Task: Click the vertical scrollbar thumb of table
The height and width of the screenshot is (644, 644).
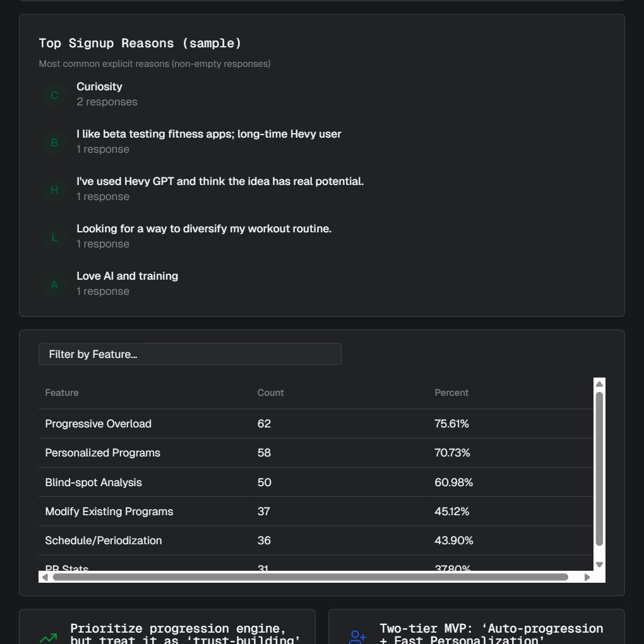Action: pyautogui.click(x=599, y=468)
